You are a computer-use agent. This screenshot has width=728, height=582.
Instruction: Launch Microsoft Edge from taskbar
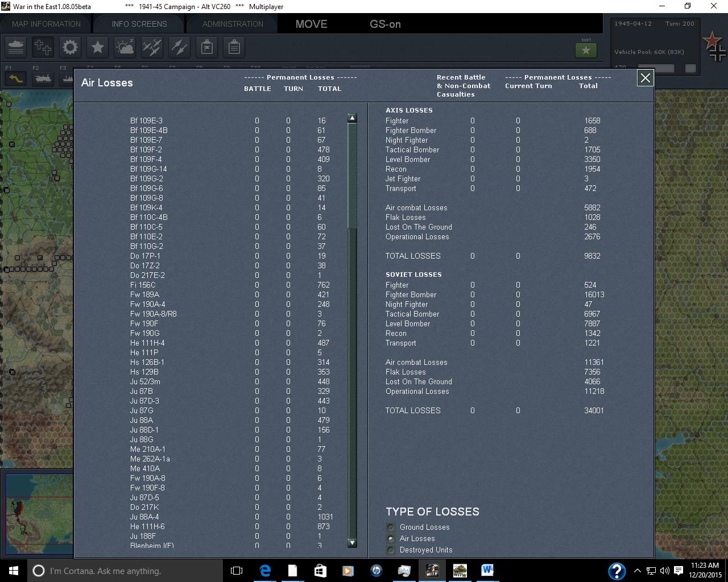click(x=265, y=571)
